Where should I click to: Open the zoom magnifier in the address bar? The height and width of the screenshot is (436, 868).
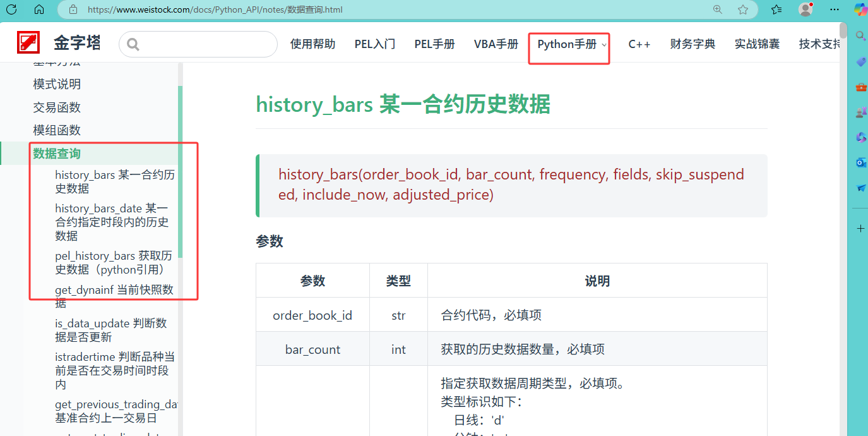pyautogui.click(x=718, y=9)
